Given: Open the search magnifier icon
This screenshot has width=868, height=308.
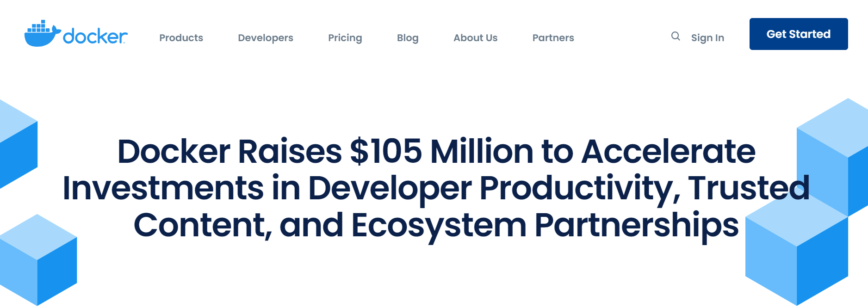Looking at the screenshot, I should click(x=676, y=36).
